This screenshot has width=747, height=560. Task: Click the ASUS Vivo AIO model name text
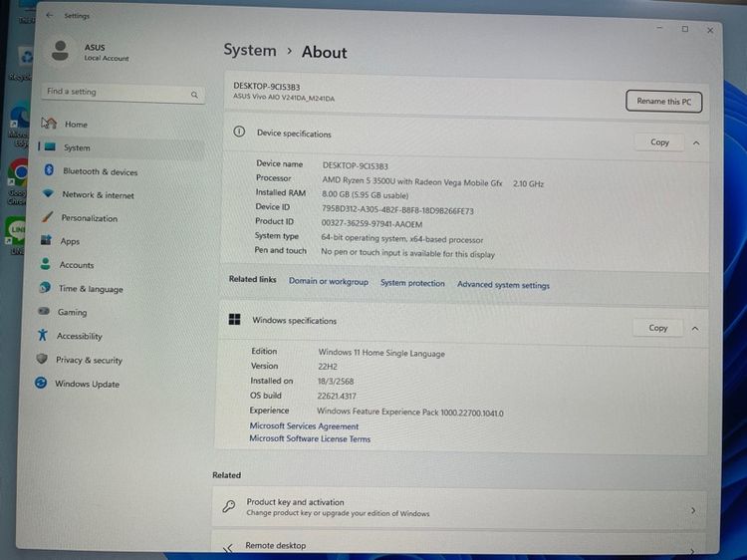[284, 98]
